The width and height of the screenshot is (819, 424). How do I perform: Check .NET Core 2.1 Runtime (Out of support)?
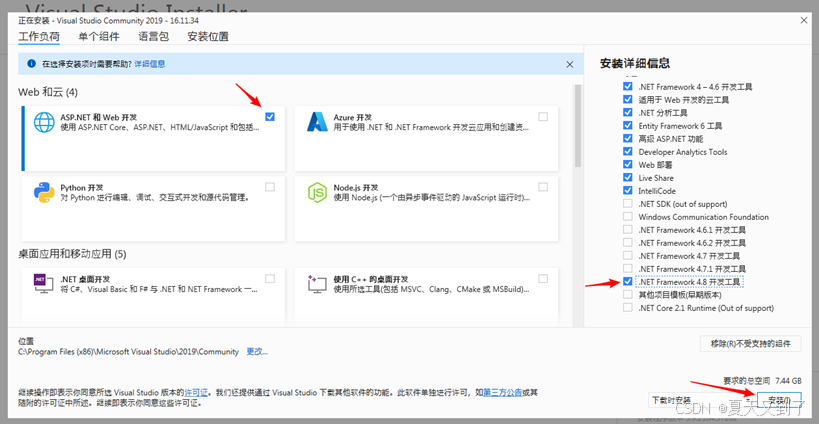pos(628,308)
